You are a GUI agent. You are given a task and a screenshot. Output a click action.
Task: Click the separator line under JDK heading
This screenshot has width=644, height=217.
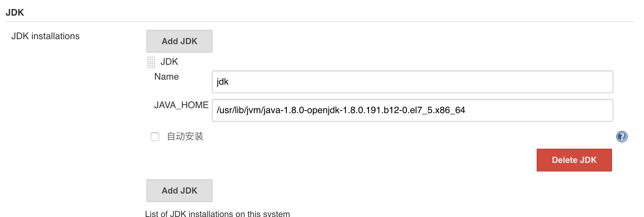[320, 22]
